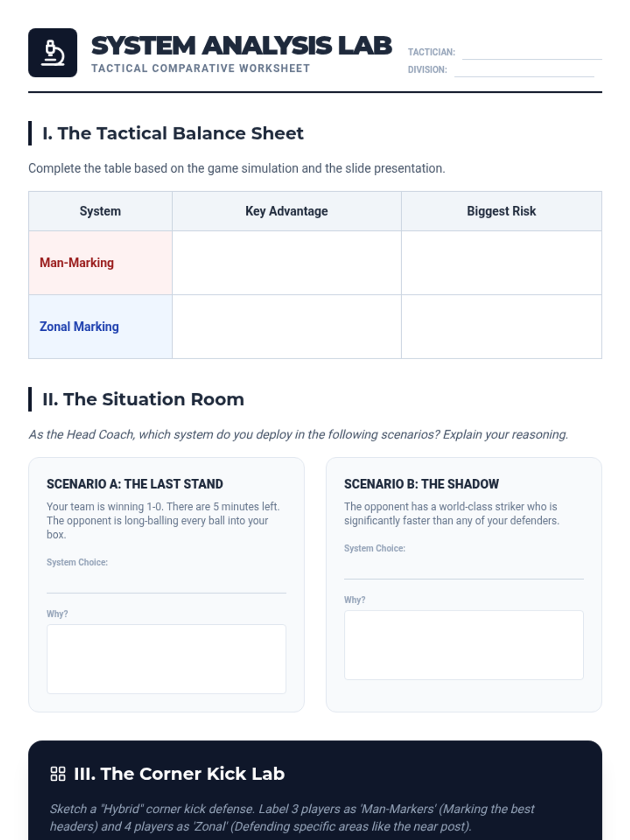Click Scenario B Why answer box
Viewport: 630px width, 840px height.
click(x=463, y=645)
